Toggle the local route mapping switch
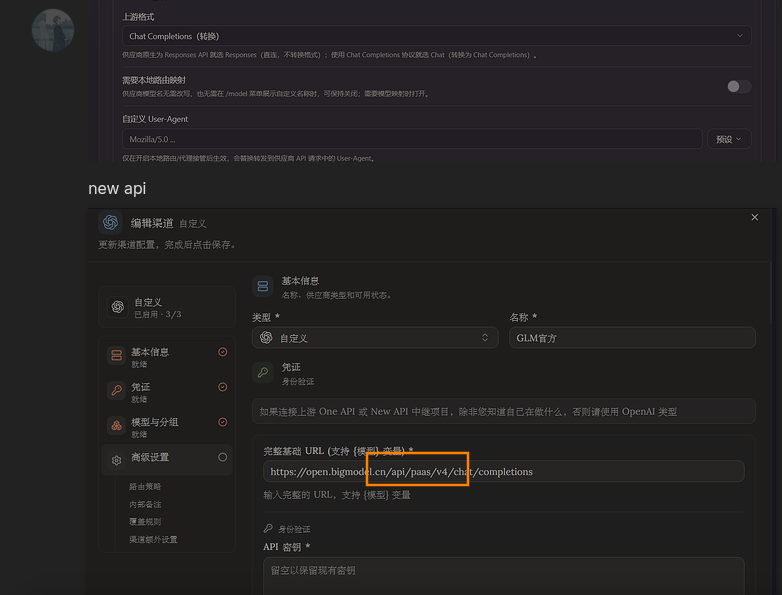The width and height of the screenshot is (782, 595). pyautogui.click(x=739, y=86)
